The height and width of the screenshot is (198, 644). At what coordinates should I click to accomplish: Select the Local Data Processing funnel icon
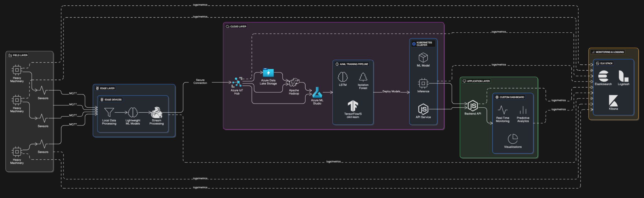click(x=109, y=112)
